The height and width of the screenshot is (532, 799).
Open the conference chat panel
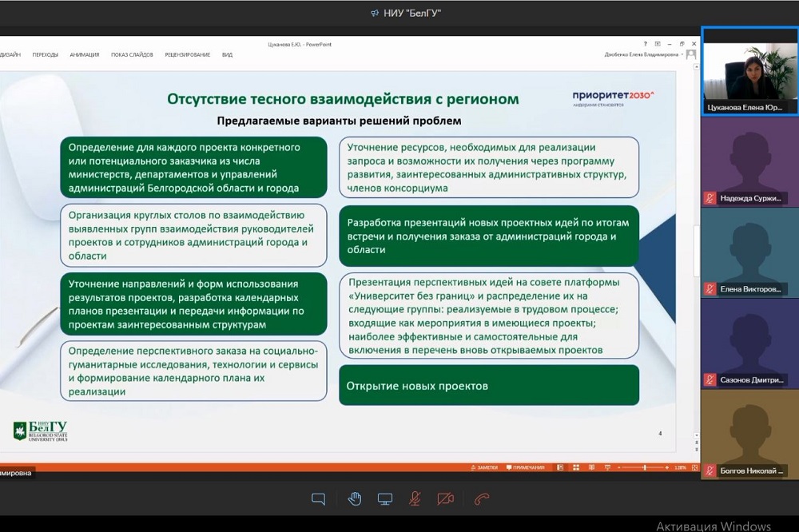[318, 499]
